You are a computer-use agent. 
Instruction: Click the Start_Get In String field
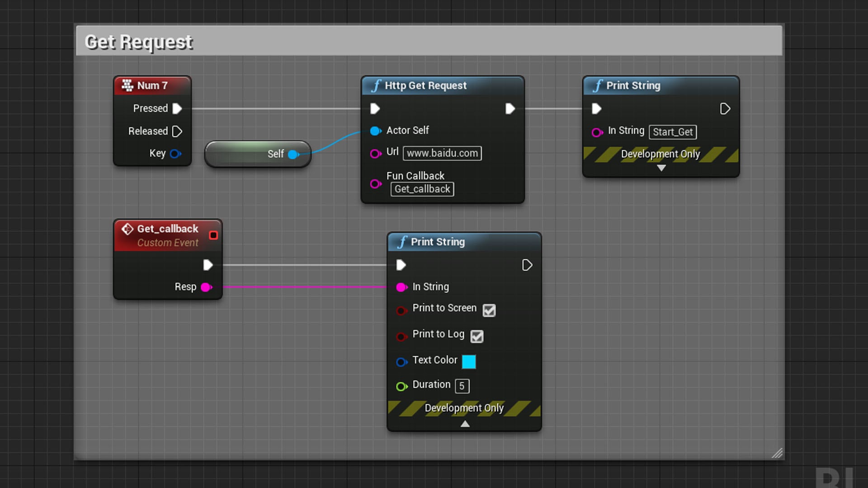(673, 132)
